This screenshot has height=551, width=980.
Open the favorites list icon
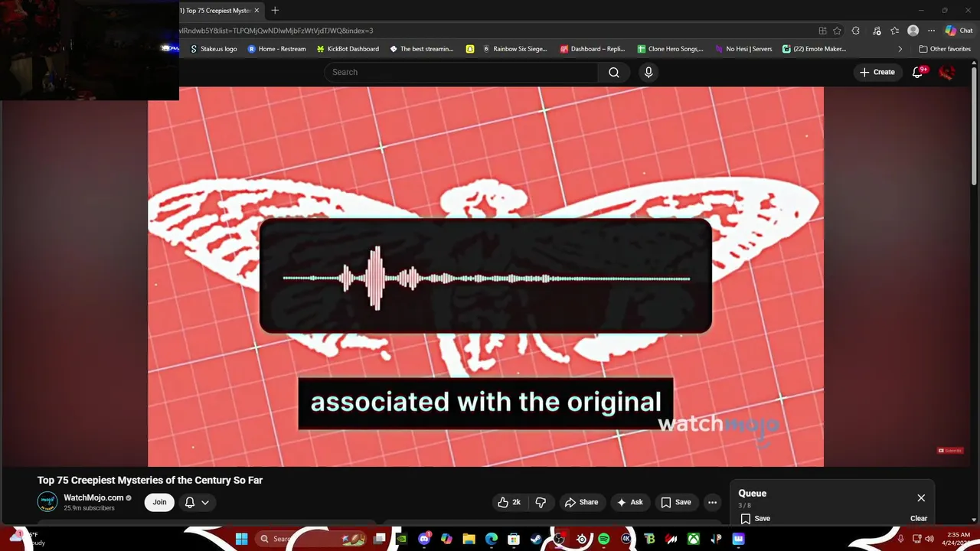[894, 31]
